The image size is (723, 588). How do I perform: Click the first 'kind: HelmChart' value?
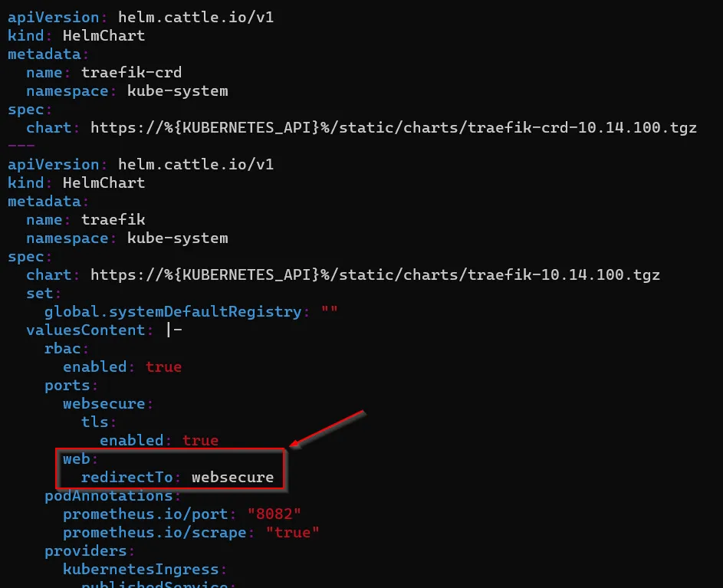pos(104,35)
